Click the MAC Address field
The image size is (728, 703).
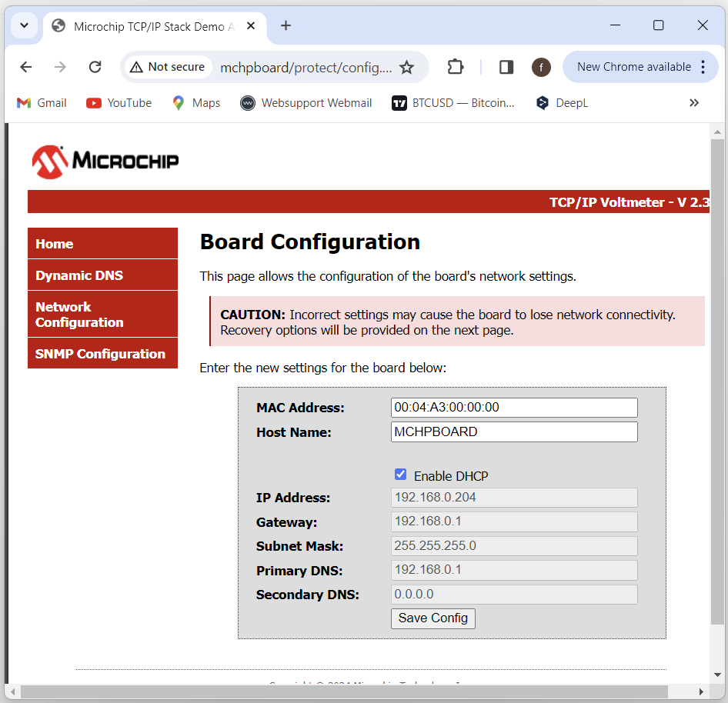(x=514, y=408)
